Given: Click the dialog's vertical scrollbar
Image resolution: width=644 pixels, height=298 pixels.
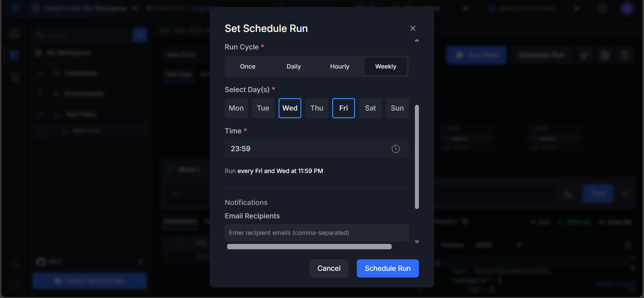Looking at the screenshot, I should pos(417,157).
